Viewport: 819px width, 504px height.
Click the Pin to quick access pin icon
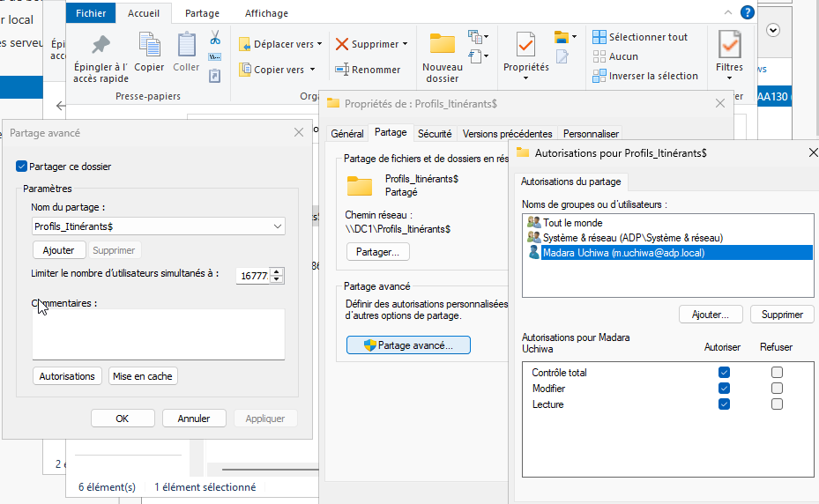[x=101, y=45]
